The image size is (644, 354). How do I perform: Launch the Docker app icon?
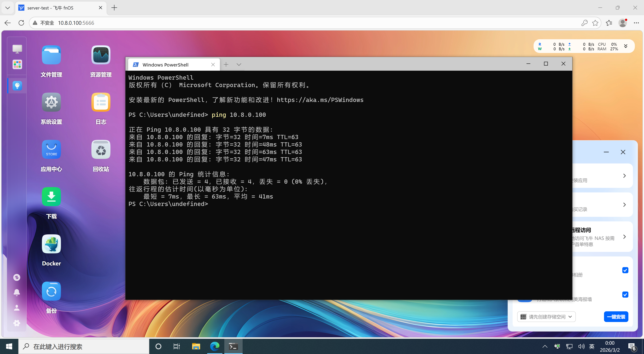tap(51, 244)
